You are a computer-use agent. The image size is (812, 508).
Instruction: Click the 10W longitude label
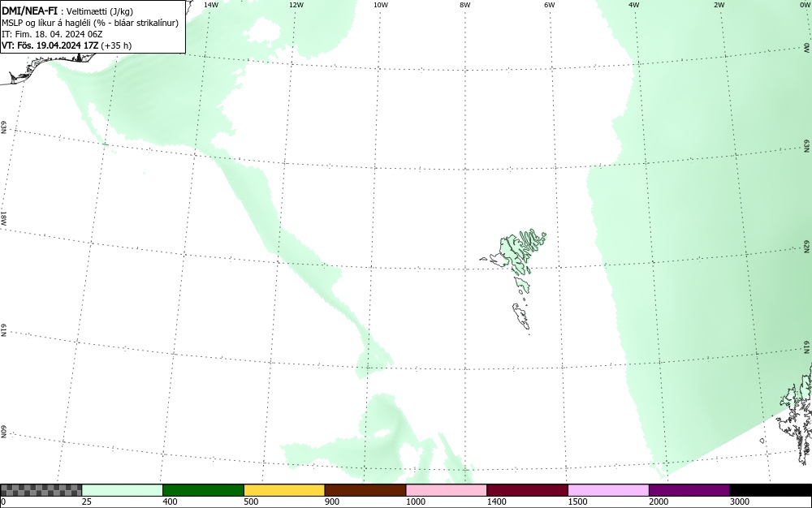pyautogui.click(x=381, y=5)
